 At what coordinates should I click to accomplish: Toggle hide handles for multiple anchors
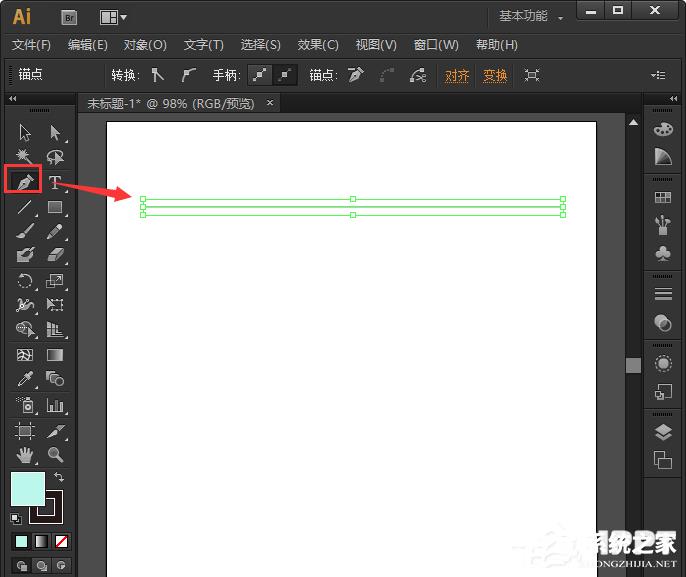pos(285,75)
